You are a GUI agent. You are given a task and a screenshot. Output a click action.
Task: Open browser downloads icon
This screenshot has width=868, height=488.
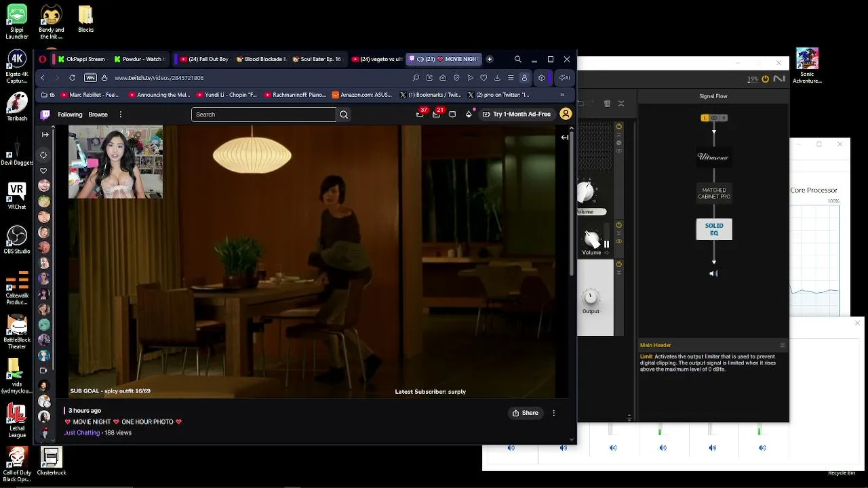click(497, 78)
